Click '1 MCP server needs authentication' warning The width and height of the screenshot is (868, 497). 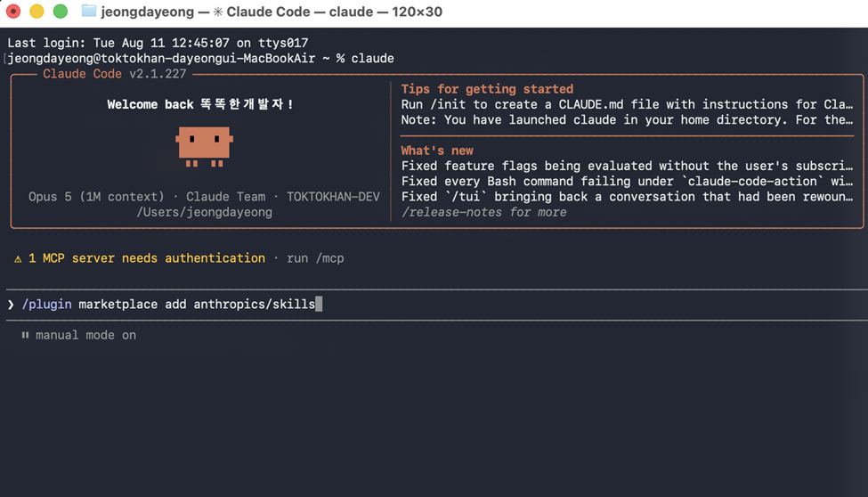point(147,258)
